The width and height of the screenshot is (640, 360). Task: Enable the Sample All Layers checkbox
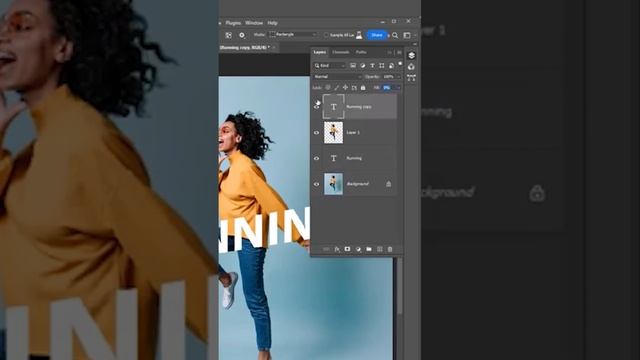click(x=326, y=35)
